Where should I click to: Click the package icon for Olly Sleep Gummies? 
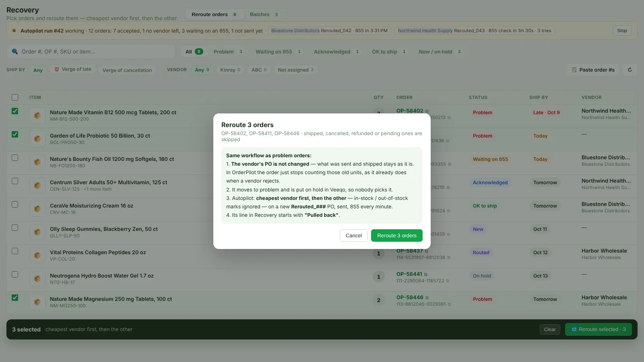click(37, 232)
